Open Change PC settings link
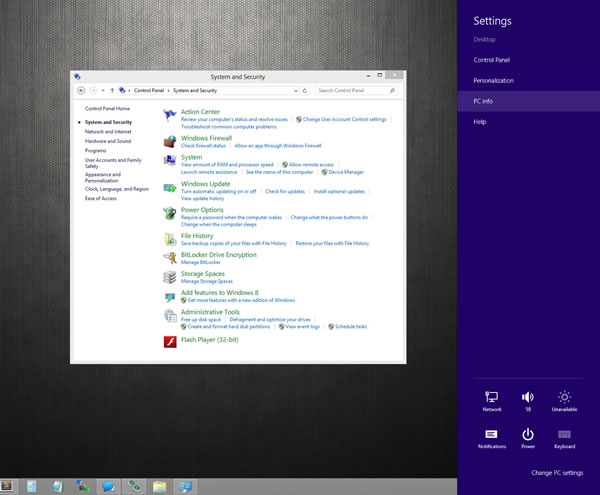Screen dimensions: 600x495 point(557,473)
